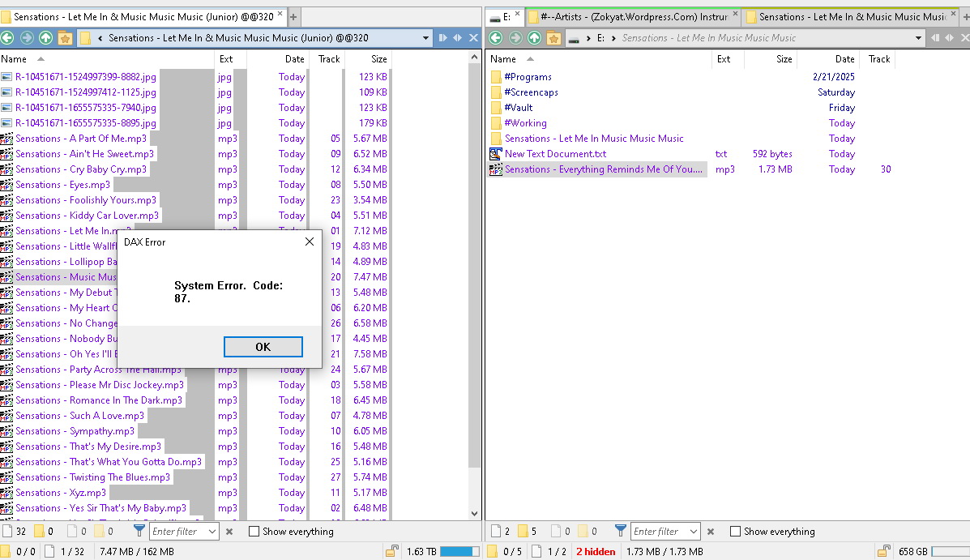Open the new tab plus icon, left pane
Screen dimensions: 970x560
293,17
